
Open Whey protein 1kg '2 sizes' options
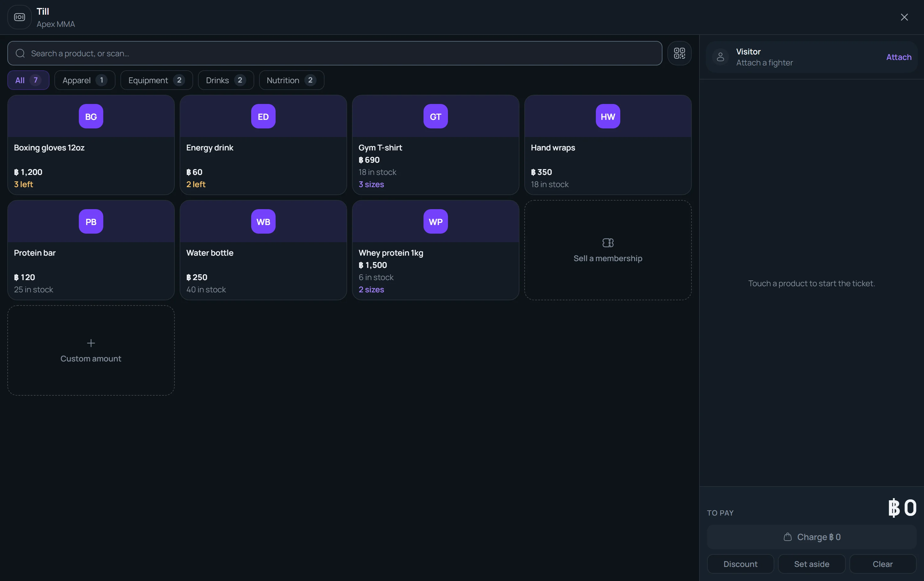click(x=371, y=290)
